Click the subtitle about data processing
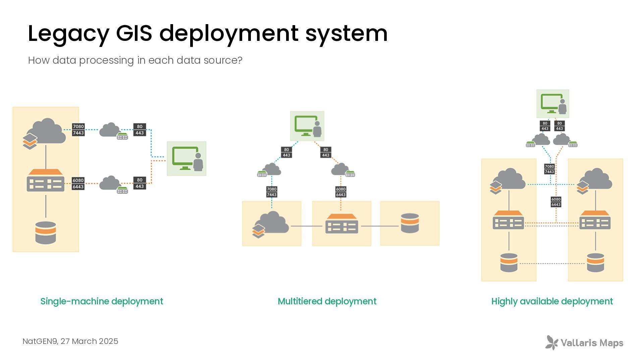Image resolution: width=644 pixels, height=362 pixels. 135,60
